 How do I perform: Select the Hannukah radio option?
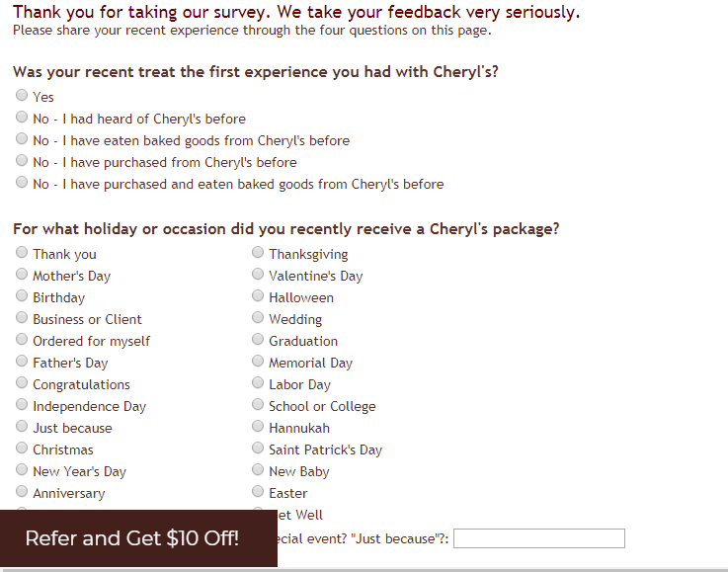click(258, 427)
